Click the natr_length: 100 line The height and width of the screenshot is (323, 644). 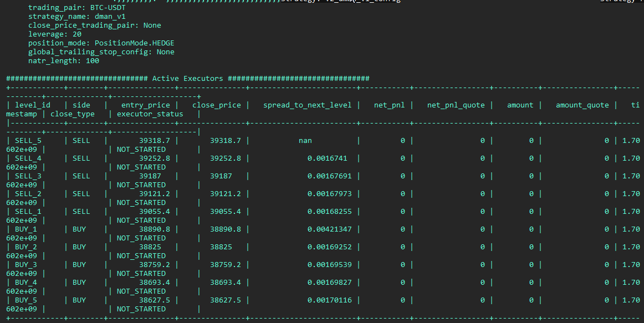tap(64, 61)
